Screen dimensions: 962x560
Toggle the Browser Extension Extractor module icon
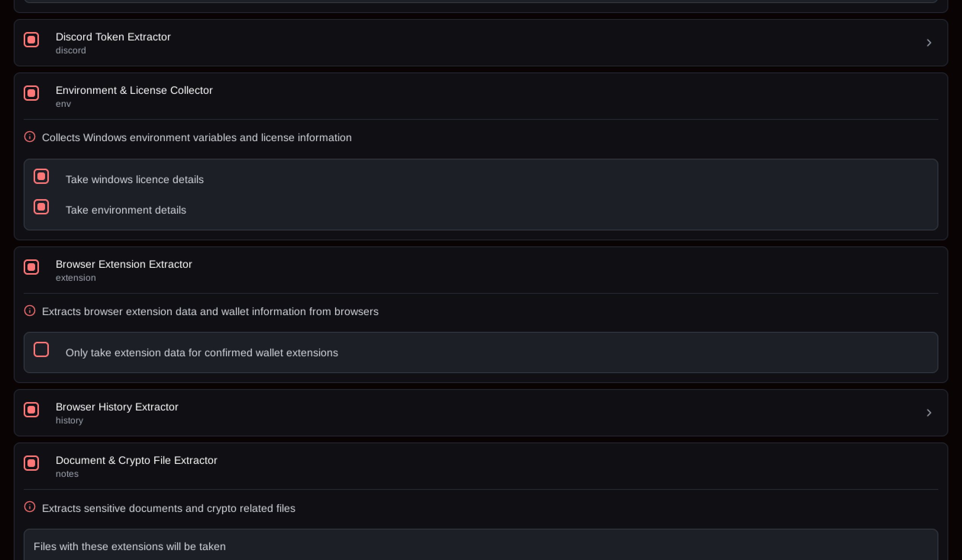pyautogui.click(x=31, y=267)
